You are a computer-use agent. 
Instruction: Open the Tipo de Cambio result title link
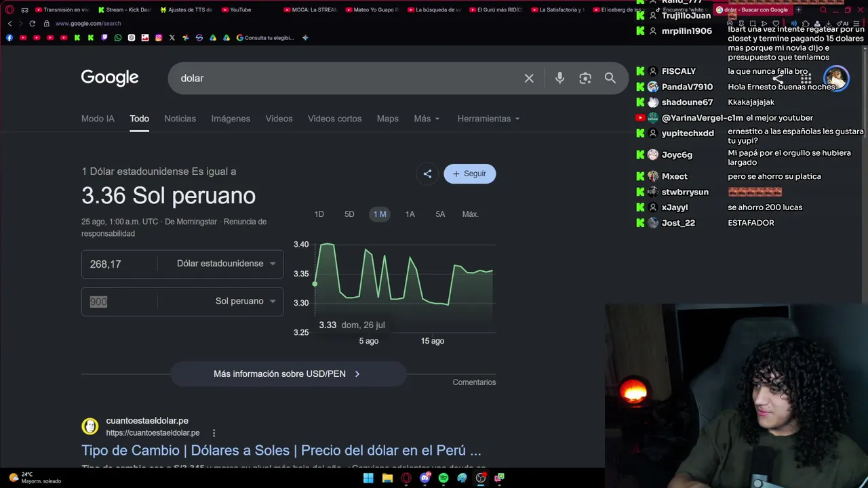(281, 450)
